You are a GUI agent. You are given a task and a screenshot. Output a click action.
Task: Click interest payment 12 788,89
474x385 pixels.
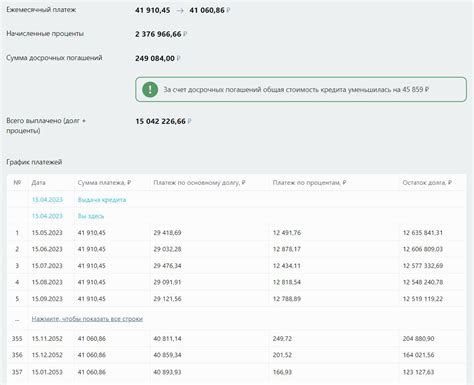tap(287, 299)
